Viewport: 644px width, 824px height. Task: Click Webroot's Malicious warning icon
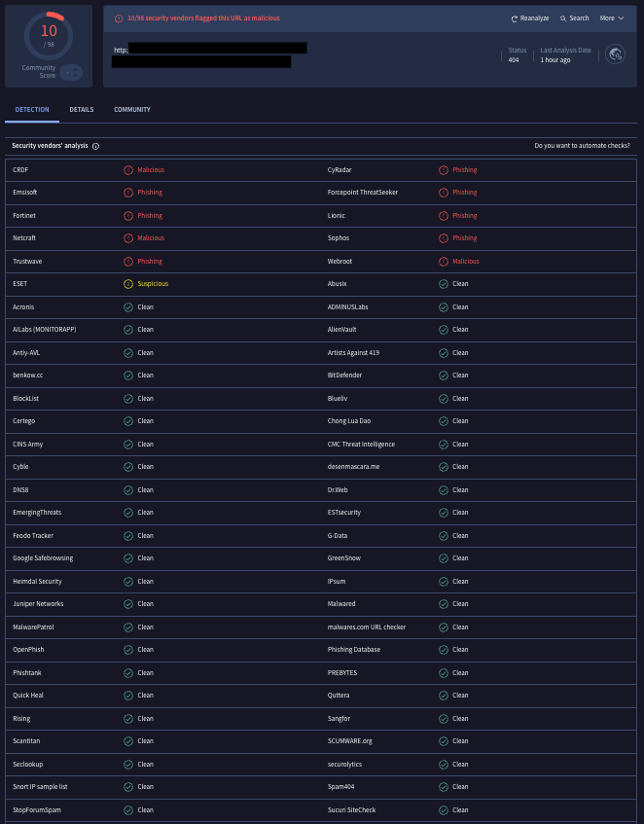click(x=444, y=262)
